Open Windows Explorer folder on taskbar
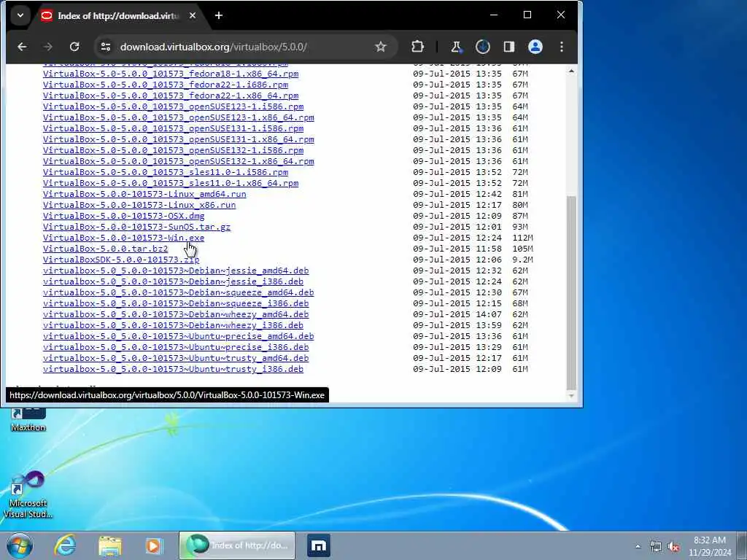747x560 pixels. (x=110, y=545)
